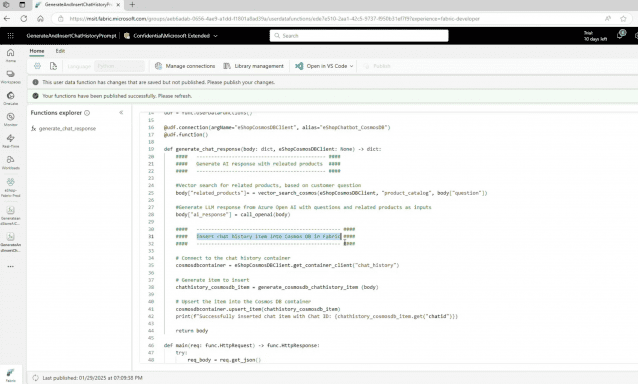The image size is (638, 384).
Task: Open the Fabric app launcher grid icon
Action: point(11,36)
